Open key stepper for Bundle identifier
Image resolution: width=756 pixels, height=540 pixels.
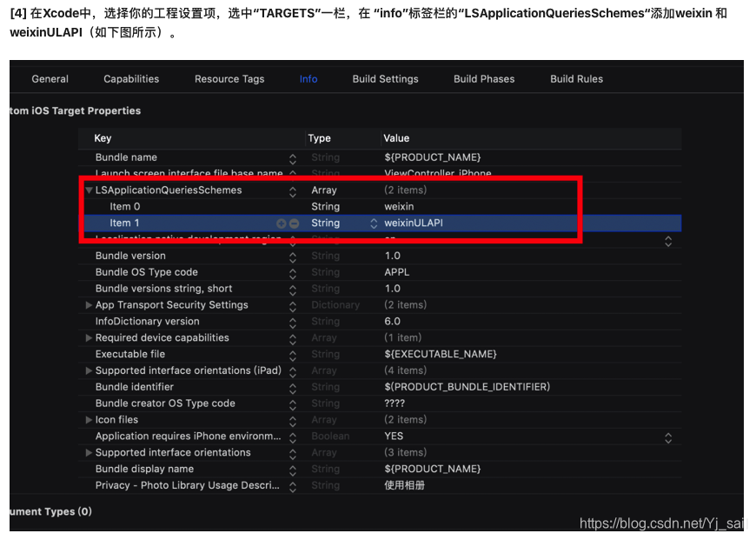coord(293,389)
